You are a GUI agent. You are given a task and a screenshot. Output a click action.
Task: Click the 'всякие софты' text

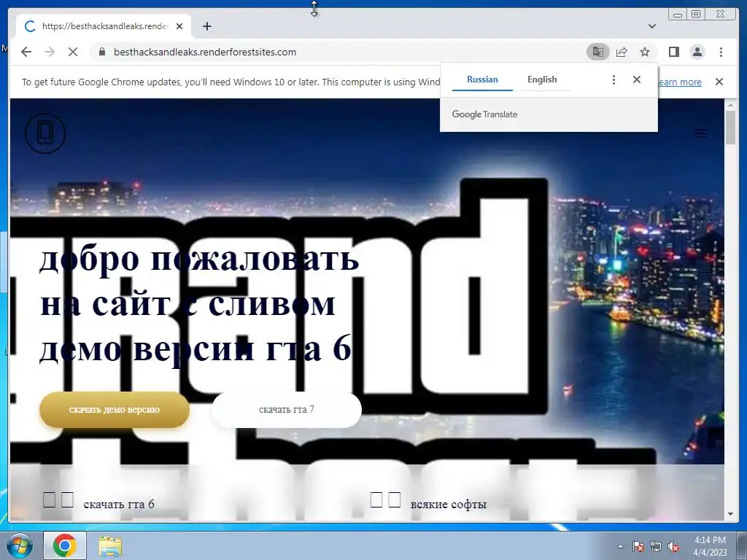coord(449,505)
